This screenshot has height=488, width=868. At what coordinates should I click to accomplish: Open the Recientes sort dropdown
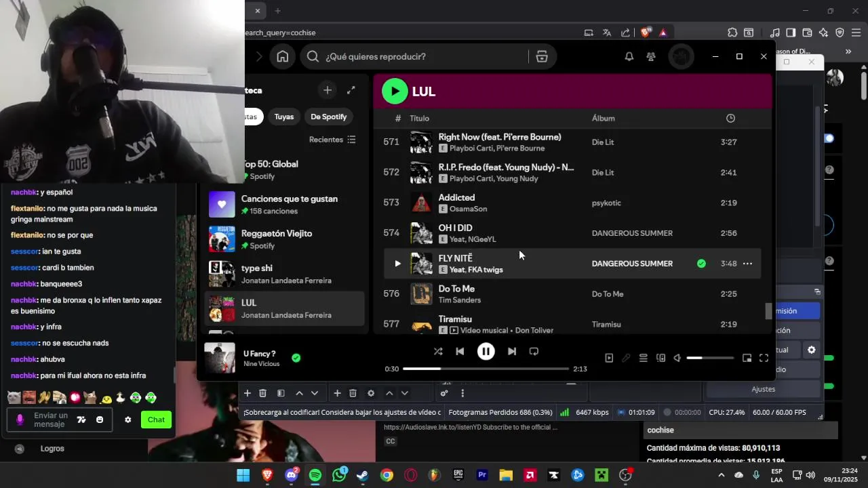[x=332, y=140]
